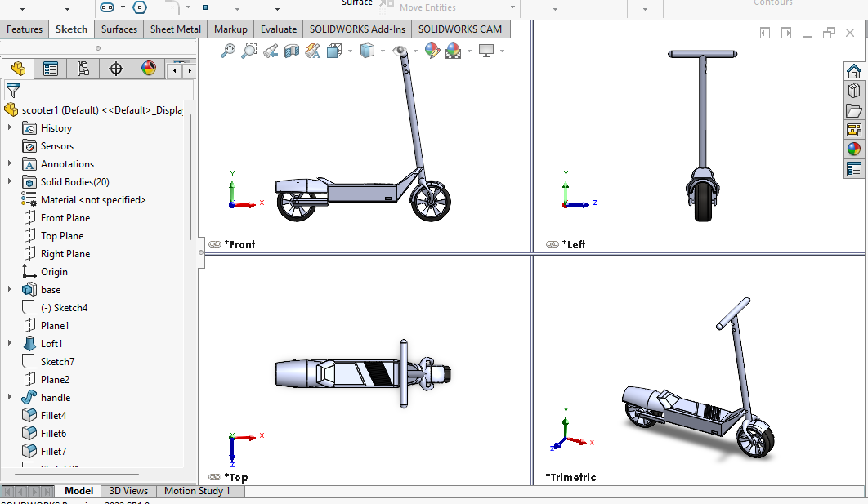Click the manager tabs scroll-right arrow
The width and height of the screenshot is (868, 504).
click(190, 70)
